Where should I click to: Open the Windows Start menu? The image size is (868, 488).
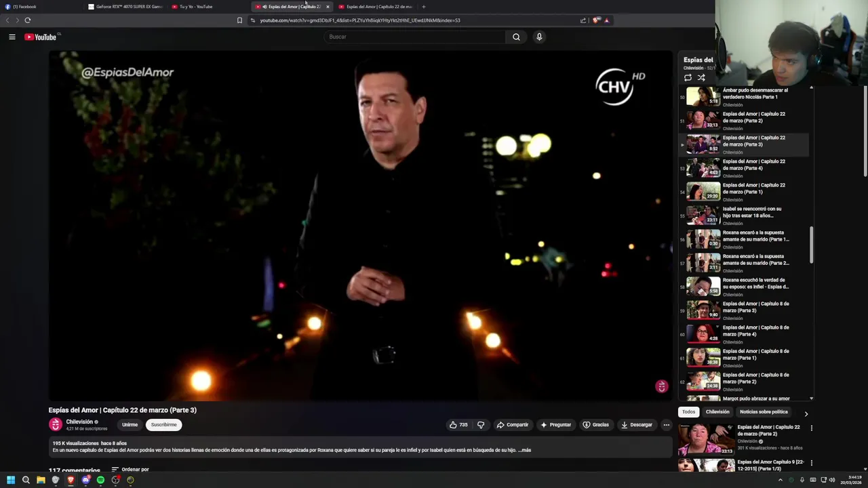tap(11, 480)
